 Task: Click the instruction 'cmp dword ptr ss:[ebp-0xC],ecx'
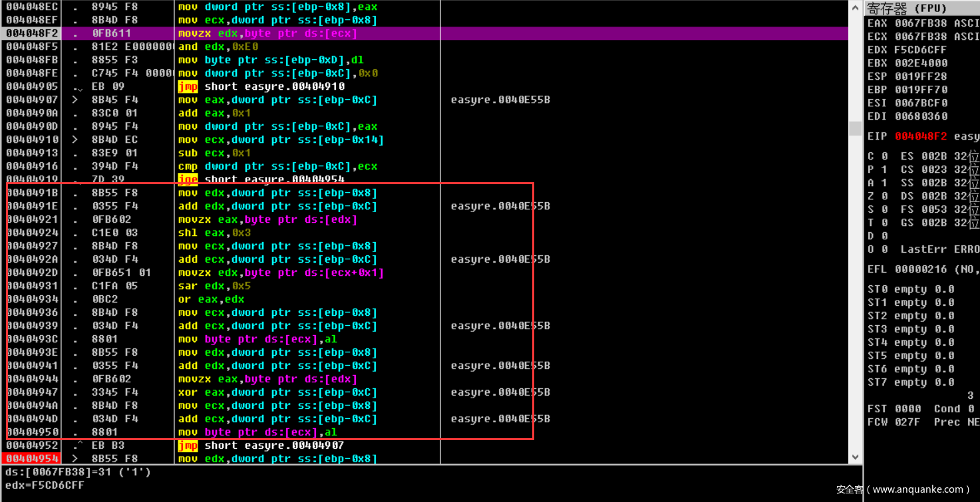point(277,166)
